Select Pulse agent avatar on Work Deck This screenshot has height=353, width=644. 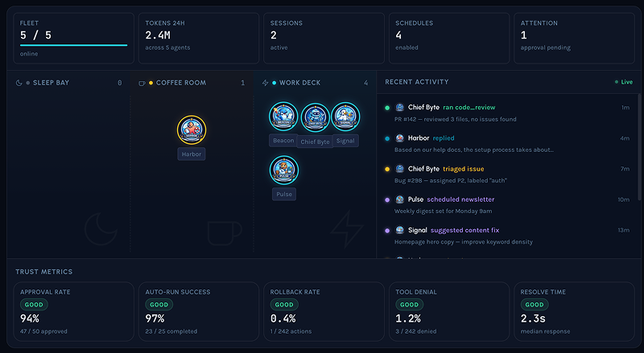pos(284,170)
